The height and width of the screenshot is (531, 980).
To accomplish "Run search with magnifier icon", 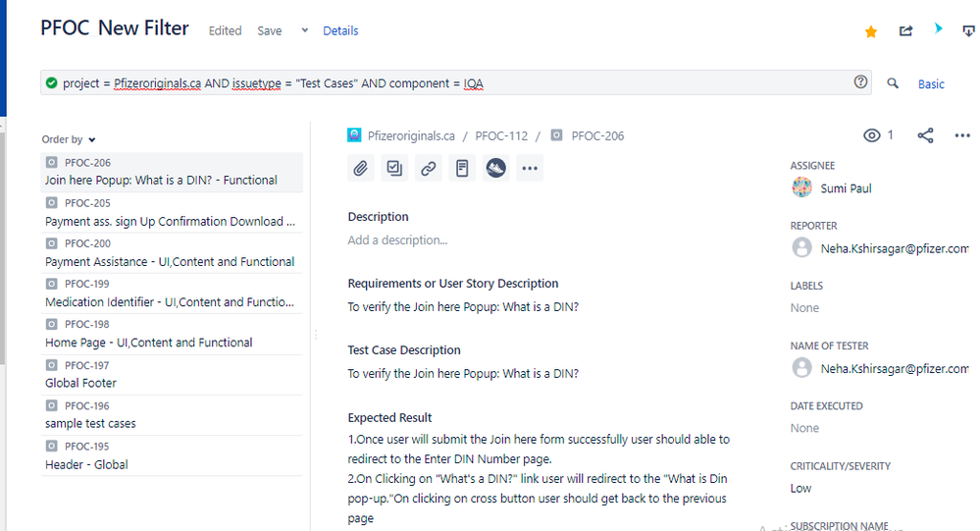I will 893,83.
